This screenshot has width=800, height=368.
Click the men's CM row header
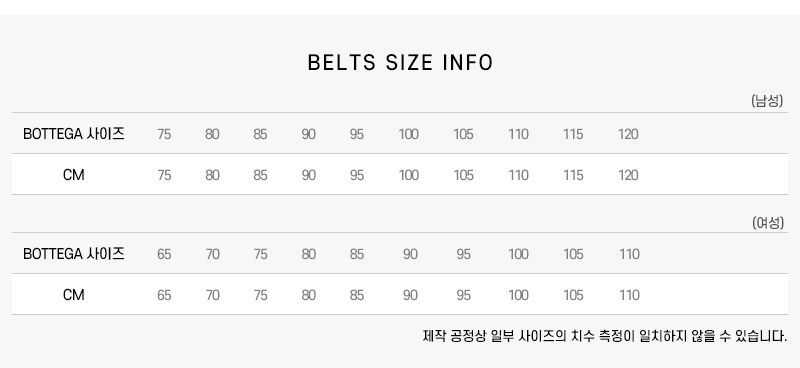click(x=73, y=175)
